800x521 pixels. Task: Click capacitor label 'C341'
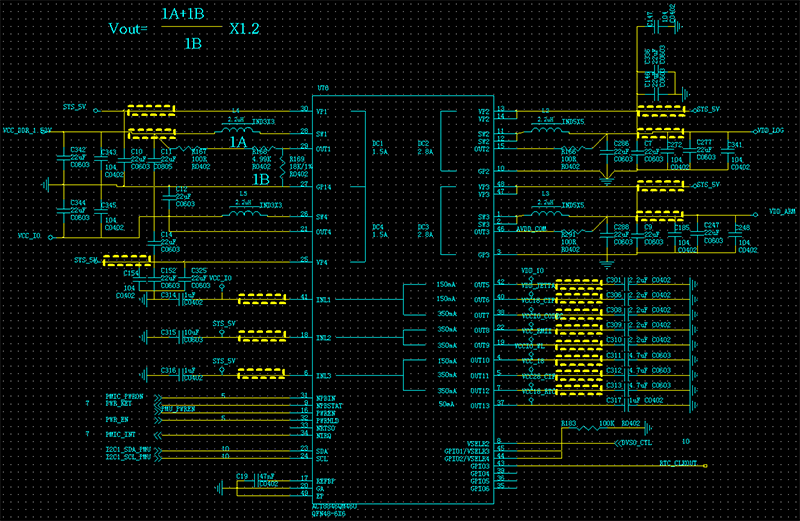pyautogui.click(x=735, y=145)
